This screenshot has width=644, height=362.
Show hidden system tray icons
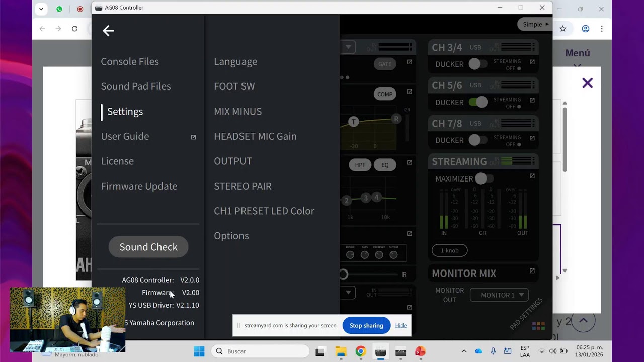coord(464,351)
